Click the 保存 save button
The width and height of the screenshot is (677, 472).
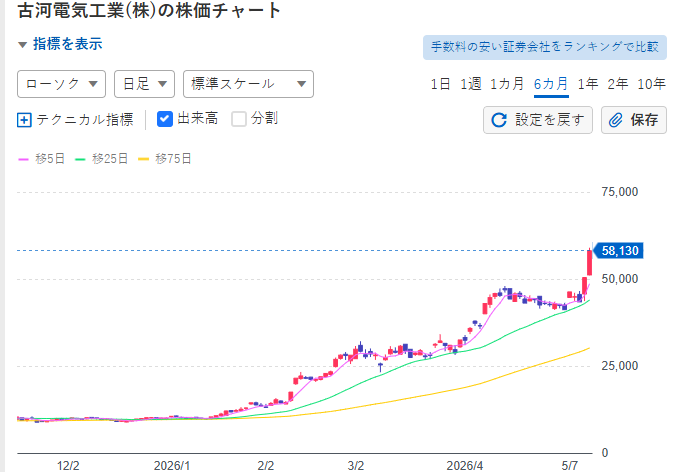[x=634, y=120]
